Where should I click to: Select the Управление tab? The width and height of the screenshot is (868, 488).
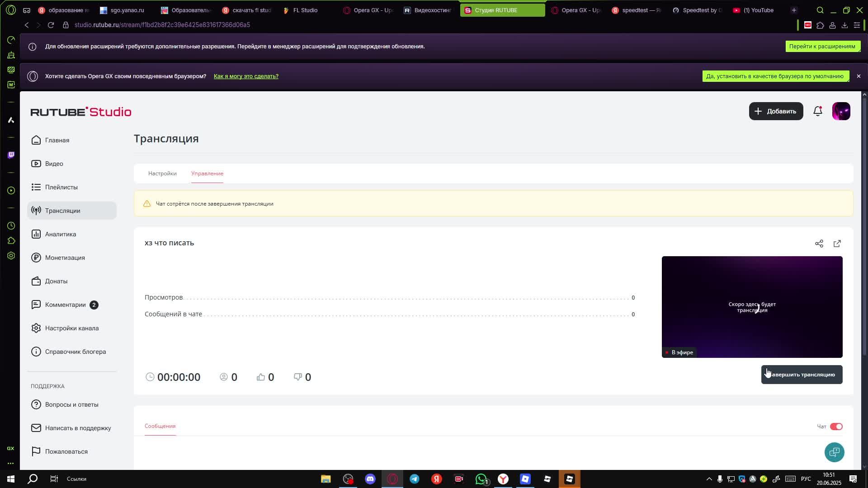click(207, 174)
